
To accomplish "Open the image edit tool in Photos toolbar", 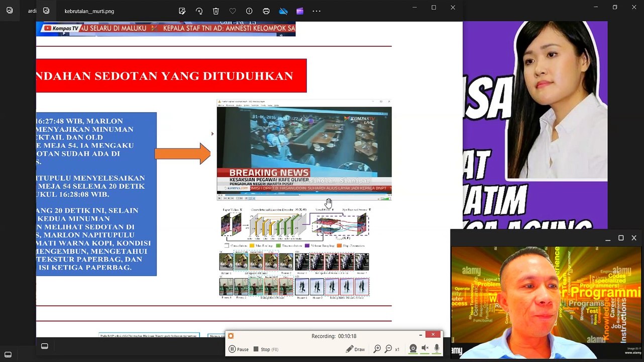I will pyautogui.click(x=182, y=11).
